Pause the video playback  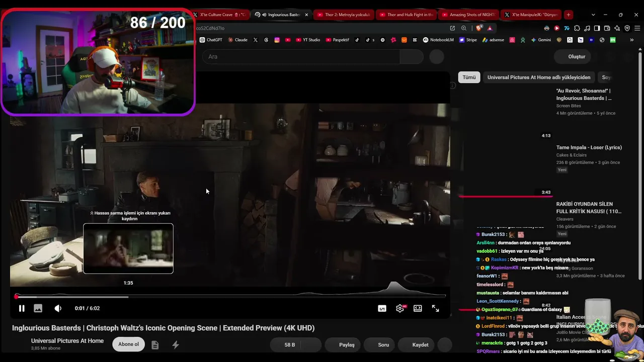22,308
